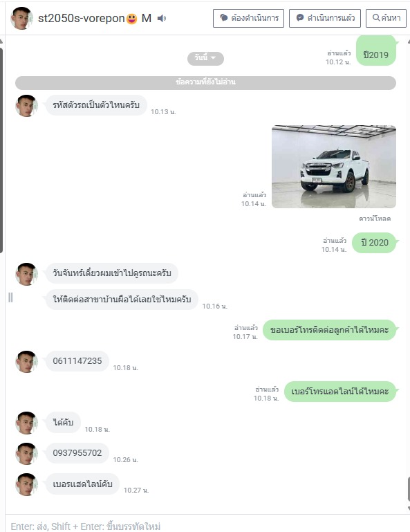Toggle the speaker mute icon beside M
The height and width of the screenshot is (532, 410).
click(x=162, y=18)
